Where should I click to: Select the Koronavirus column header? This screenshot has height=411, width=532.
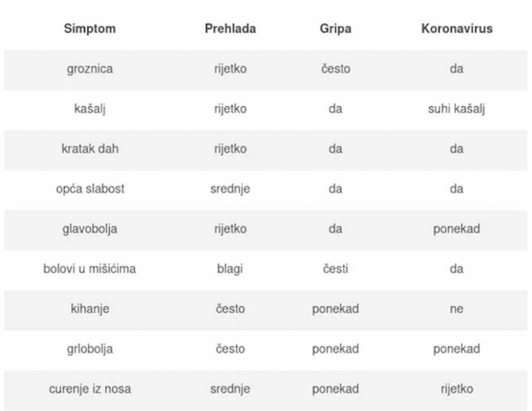[x=457, y=29]
